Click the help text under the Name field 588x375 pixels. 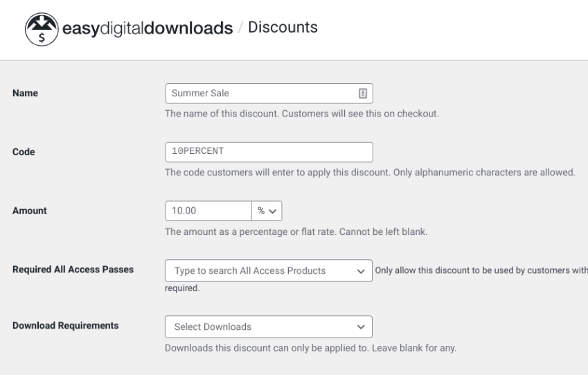point(301,114)
